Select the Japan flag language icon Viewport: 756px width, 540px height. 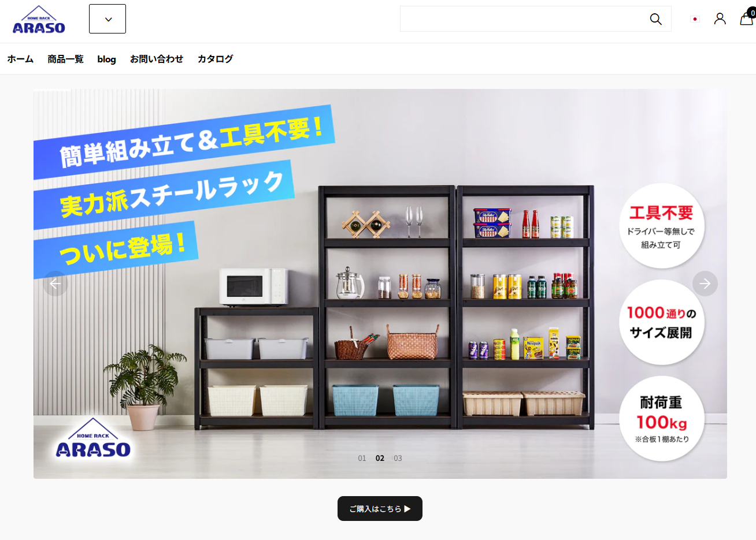695,19
